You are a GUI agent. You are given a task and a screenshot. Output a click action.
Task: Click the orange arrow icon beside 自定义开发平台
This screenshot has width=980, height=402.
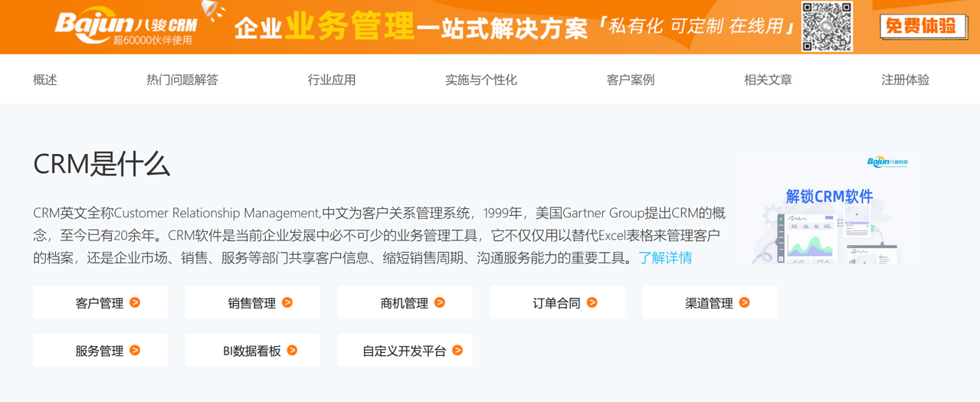tap(457, 351)
